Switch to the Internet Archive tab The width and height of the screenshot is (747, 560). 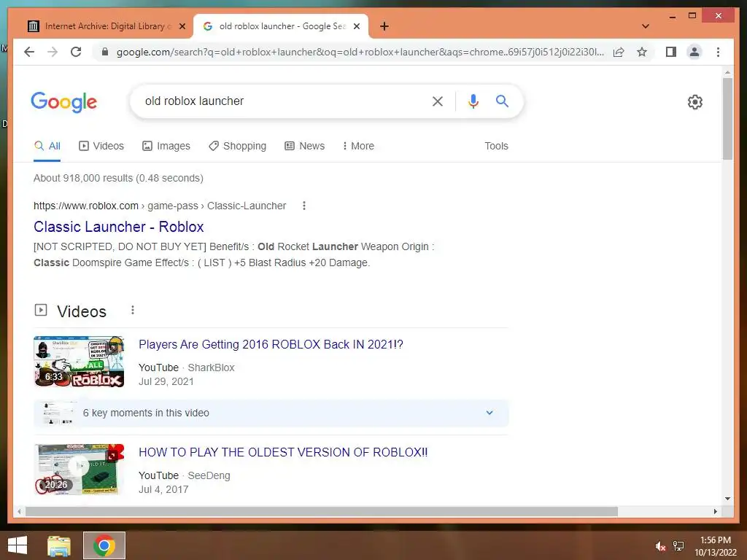(106, 26)
